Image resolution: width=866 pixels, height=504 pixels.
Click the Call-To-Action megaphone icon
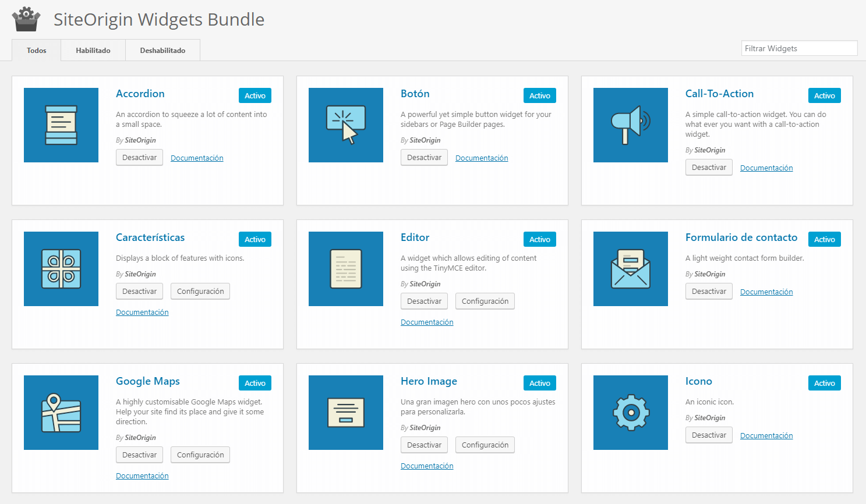(630, 125)
